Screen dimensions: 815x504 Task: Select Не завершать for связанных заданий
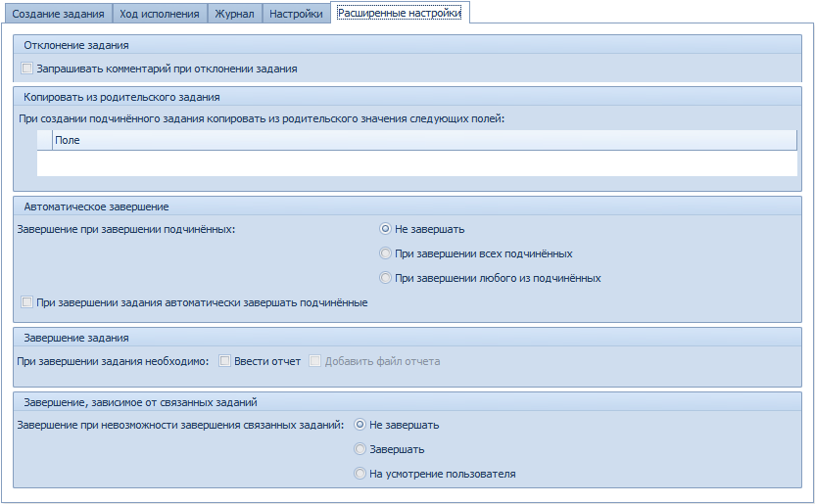point(360,425)
